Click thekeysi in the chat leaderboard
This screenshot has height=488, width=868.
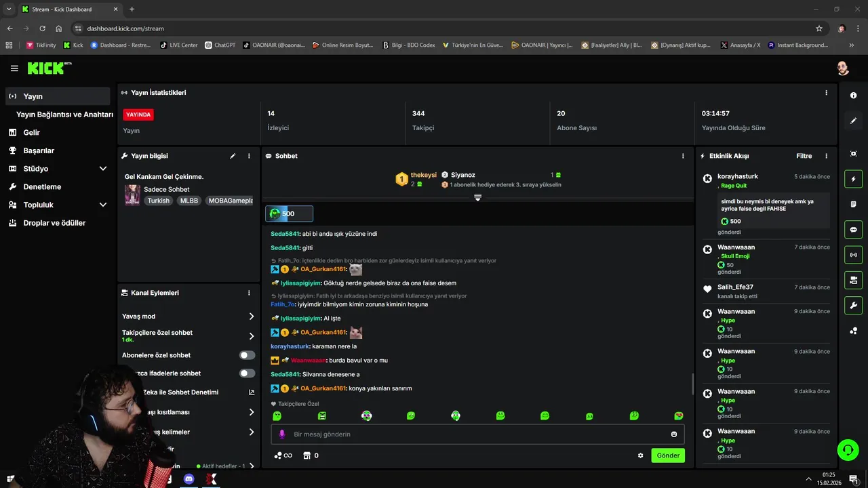coord(424,175)
